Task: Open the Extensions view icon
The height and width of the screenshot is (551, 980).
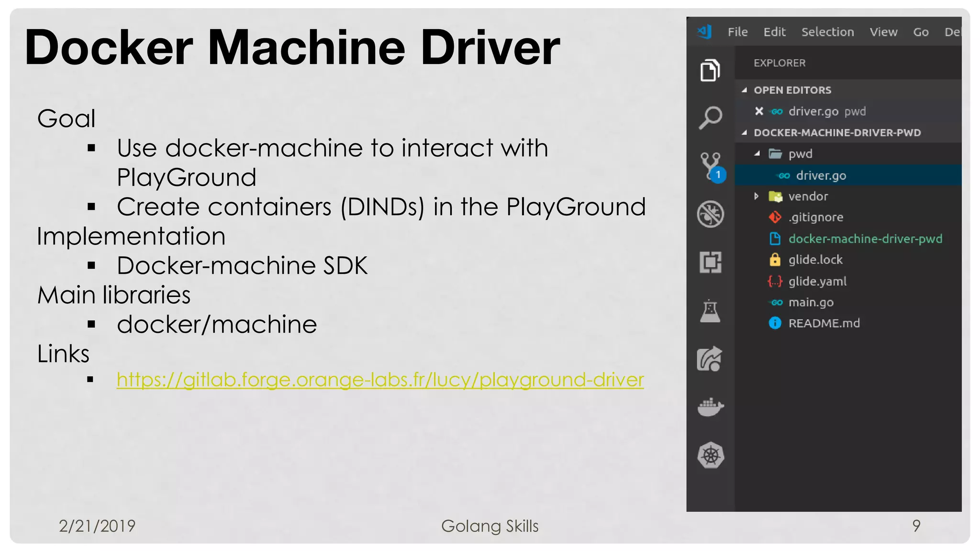Action: [710, 262]
